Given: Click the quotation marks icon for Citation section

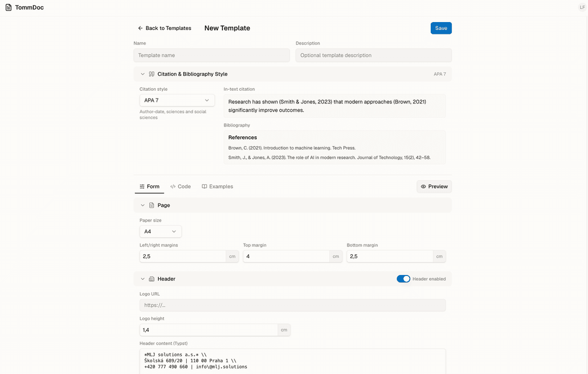Looking at the screenshot, I should pos(151,74).
